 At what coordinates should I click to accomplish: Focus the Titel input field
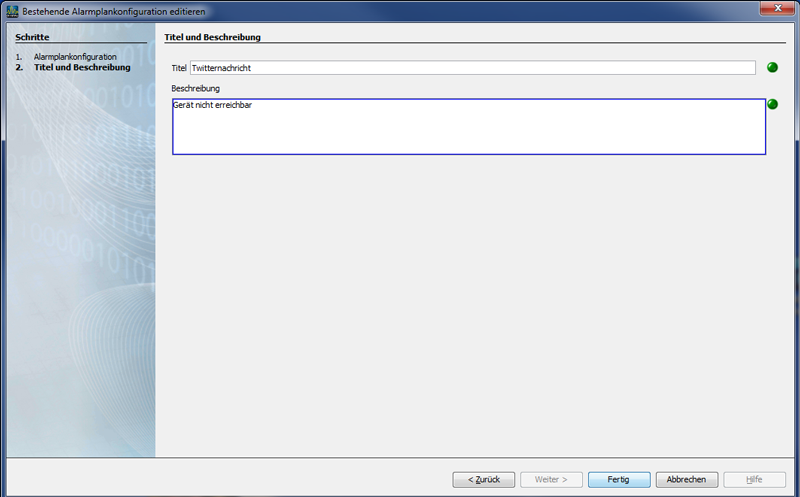pyautogui.click(x=472, y=68)
